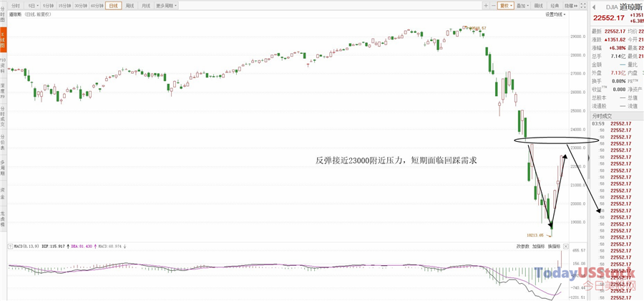Open F10资料 sidebar tab
This screenshot has width=644, height=301.
(3, 64)
